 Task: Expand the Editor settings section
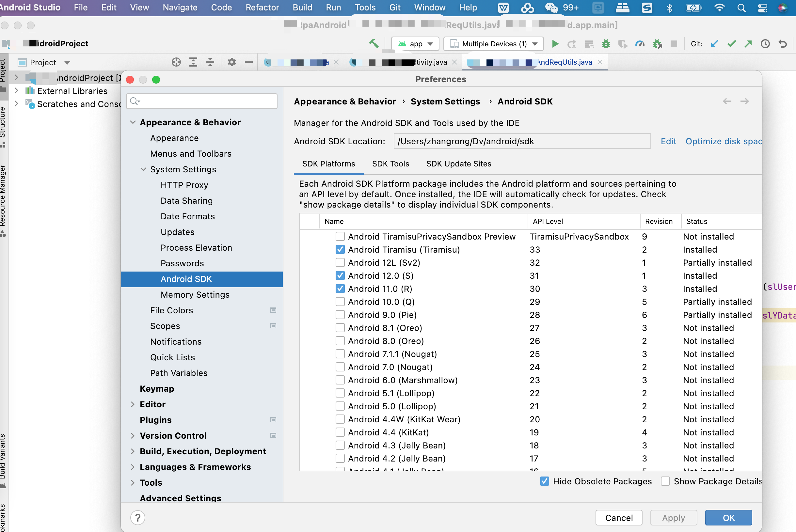coord(133,404)
